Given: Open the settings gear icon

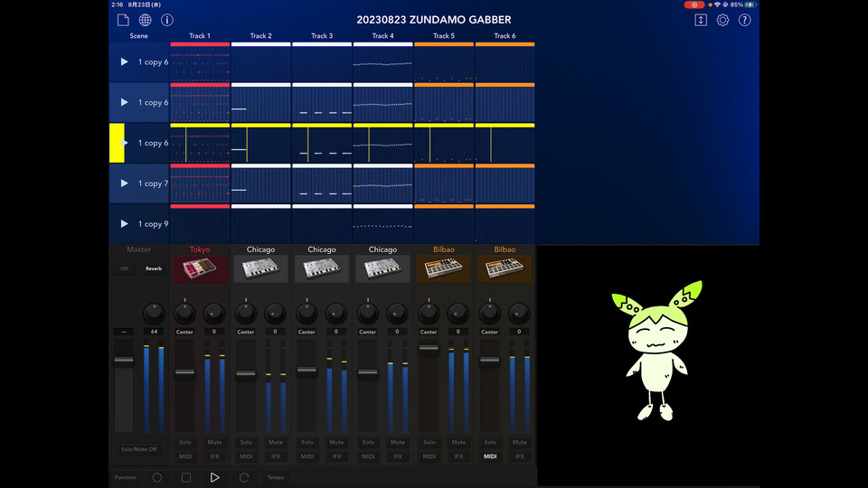Looking at the screenshot, I should (x=723, y=20).
